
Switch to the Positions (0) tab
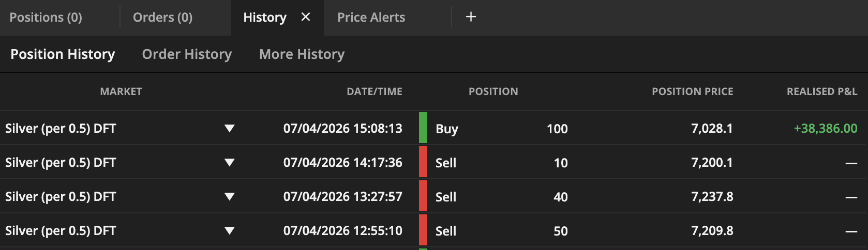point(46,18)
